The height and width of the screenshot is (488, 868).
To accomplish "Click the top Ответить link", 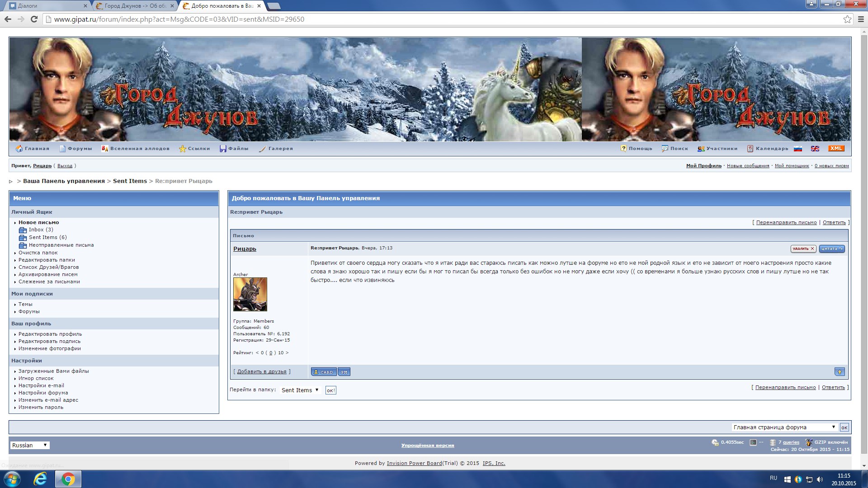I will (834, 222).
